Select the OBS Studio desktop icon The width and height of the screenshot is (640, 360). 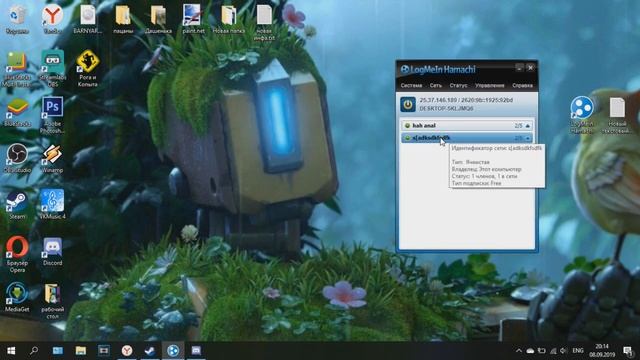(17, 158)
